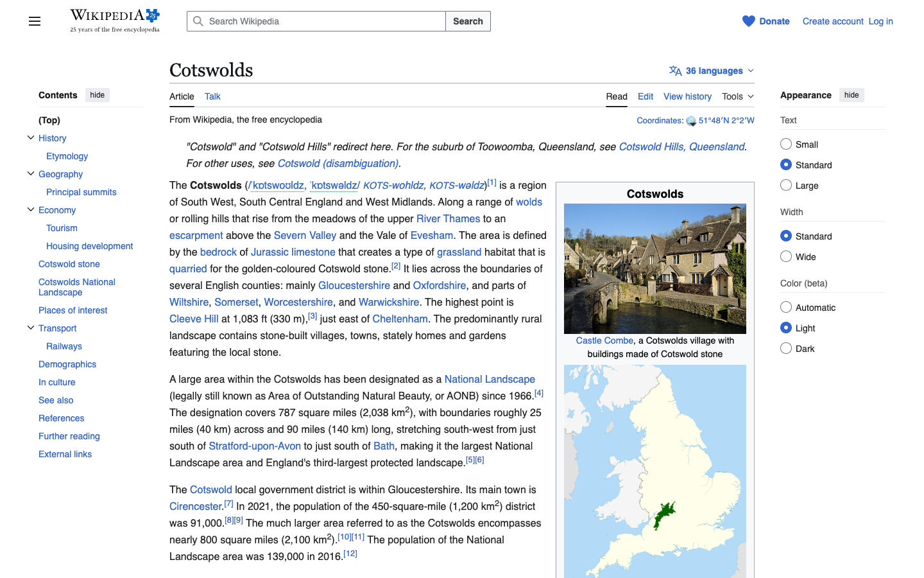The height and width of the screenshot is (578, 924).
Task: Open the 36 languages dropdown
Action: 712,71
